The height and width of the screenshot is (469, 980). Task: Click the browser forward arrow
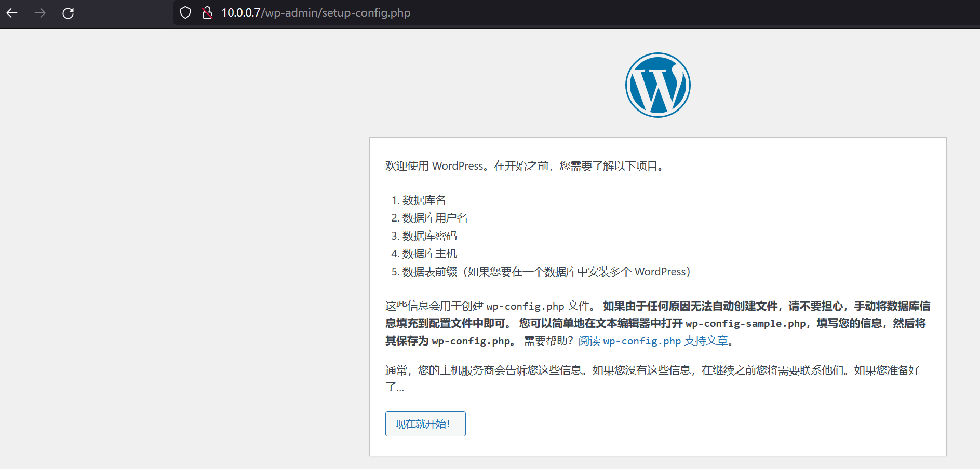(x=40, y=13)
